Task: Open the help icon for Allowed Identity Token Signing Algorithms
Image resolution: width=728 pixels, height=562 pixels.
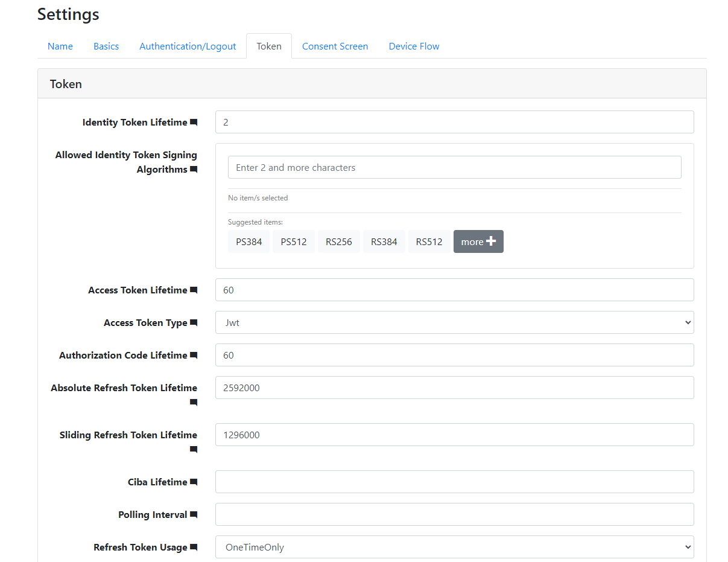Action: [x=194, y=170]
